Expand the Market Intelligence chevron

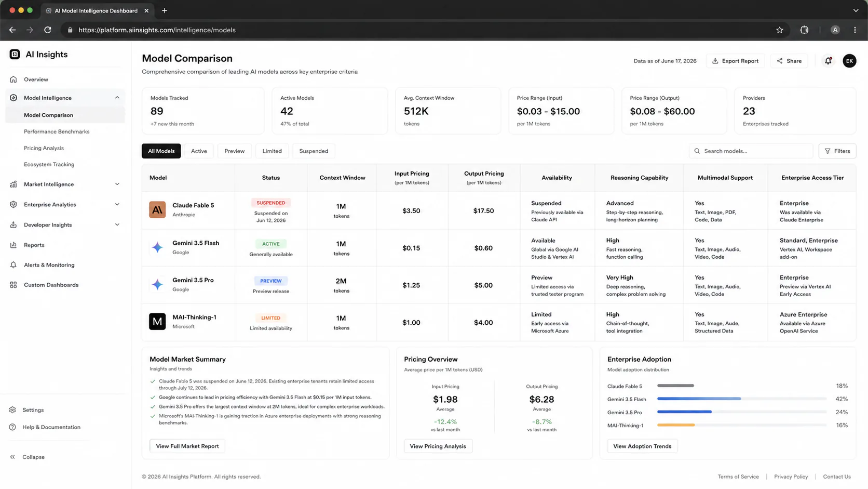[x=117, y=184]
